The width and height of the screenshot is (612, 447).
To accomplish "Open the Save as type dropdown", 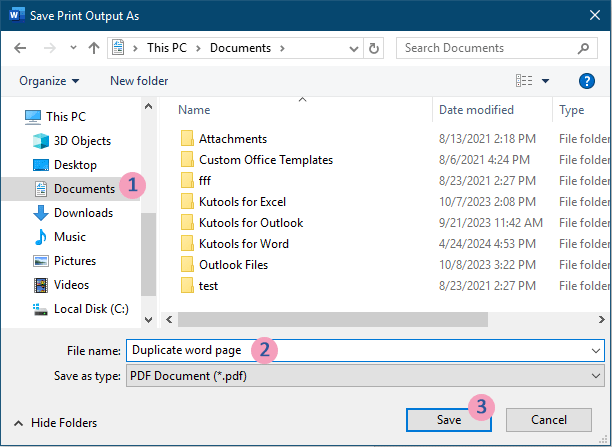I will 365,375.
